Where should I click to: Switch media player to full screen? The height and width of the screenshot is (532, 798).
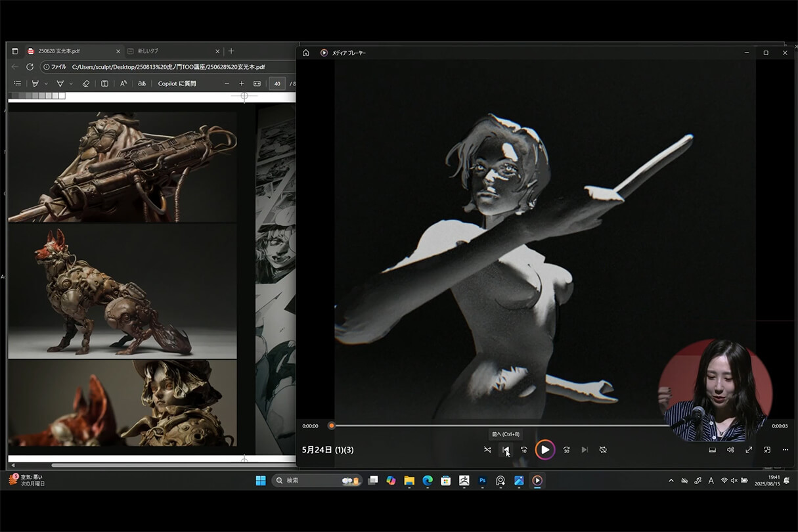(x=749, y=450)
